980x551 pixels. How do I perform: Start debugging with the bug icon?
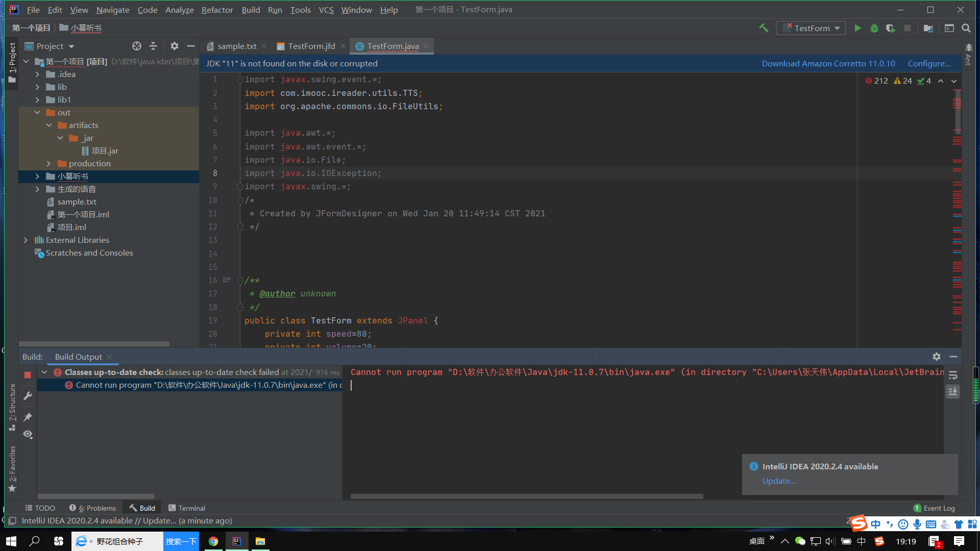[x=874, y=28]
